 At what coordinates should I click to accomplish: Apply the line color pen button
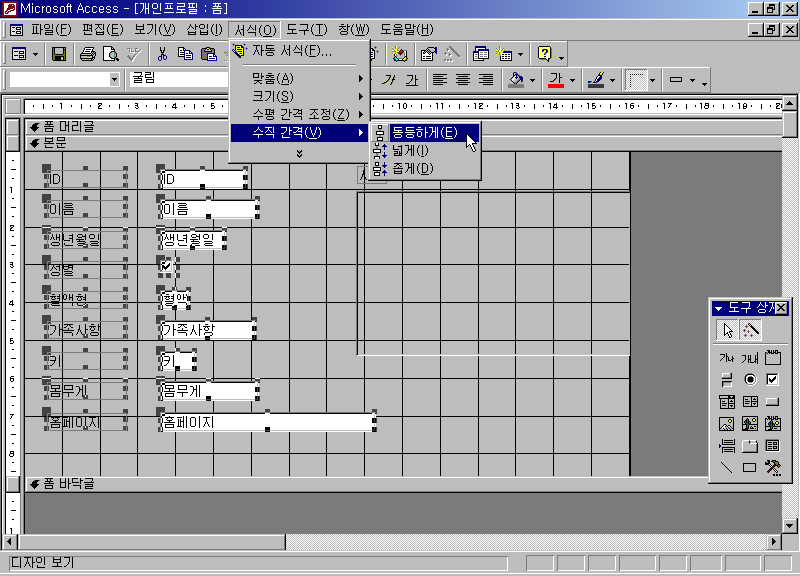596,80
